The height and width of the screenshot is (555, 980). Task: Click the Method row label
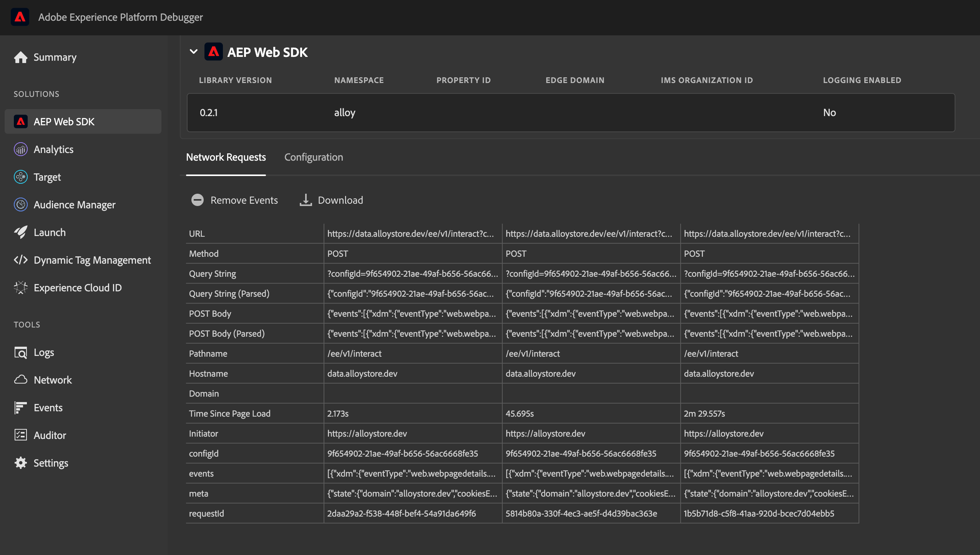[204, 254]
